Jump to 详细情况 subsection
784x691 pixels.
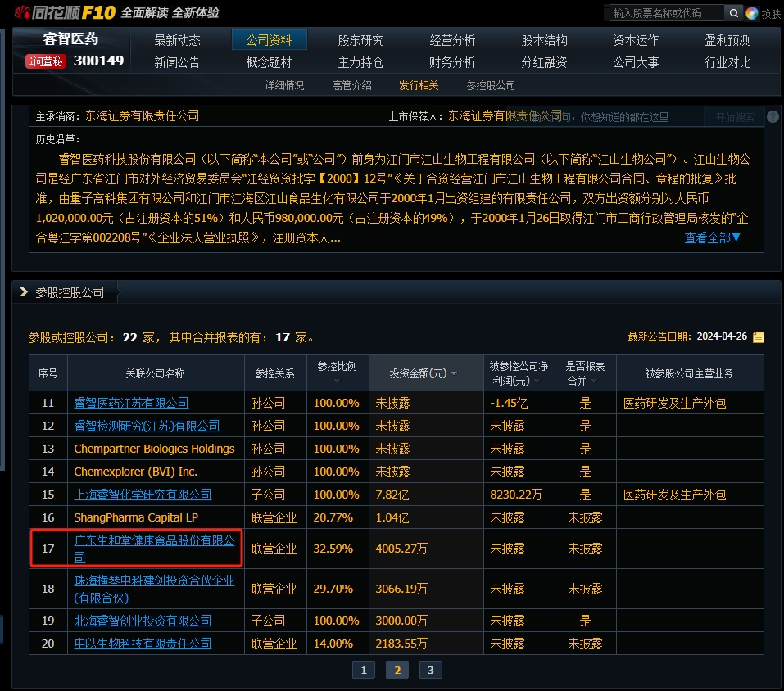click(284, 85)
